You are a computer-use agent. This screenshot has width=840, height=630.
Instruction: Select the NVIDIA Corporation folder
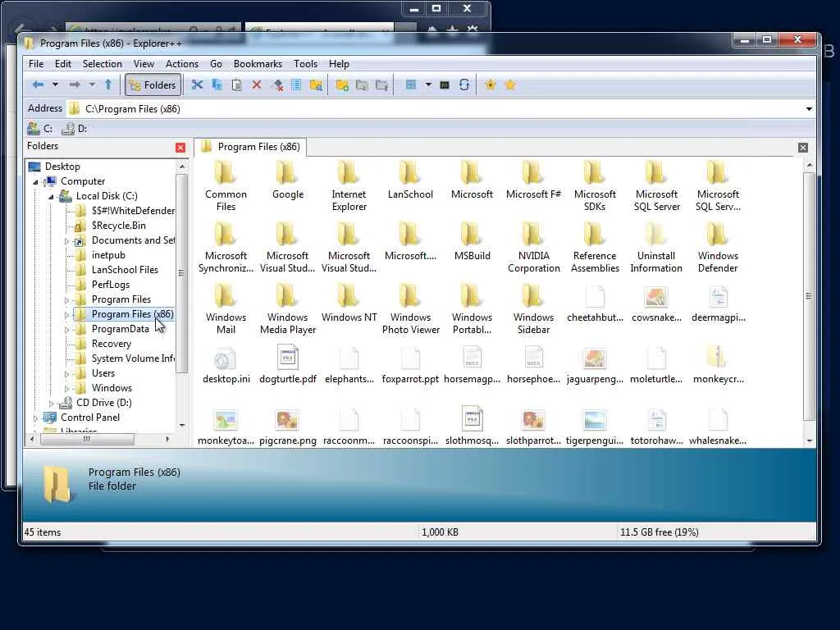click(533, 249)
